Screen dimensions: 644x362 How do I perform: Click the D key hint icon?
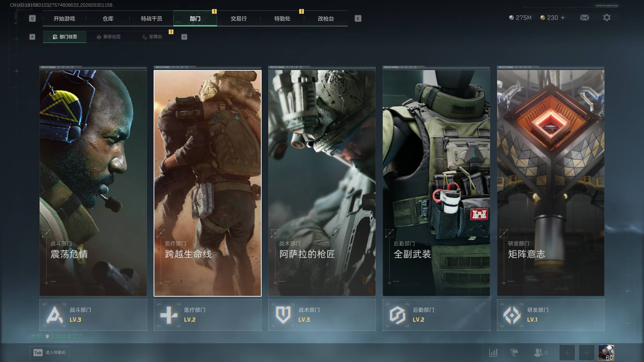point(184,37)
